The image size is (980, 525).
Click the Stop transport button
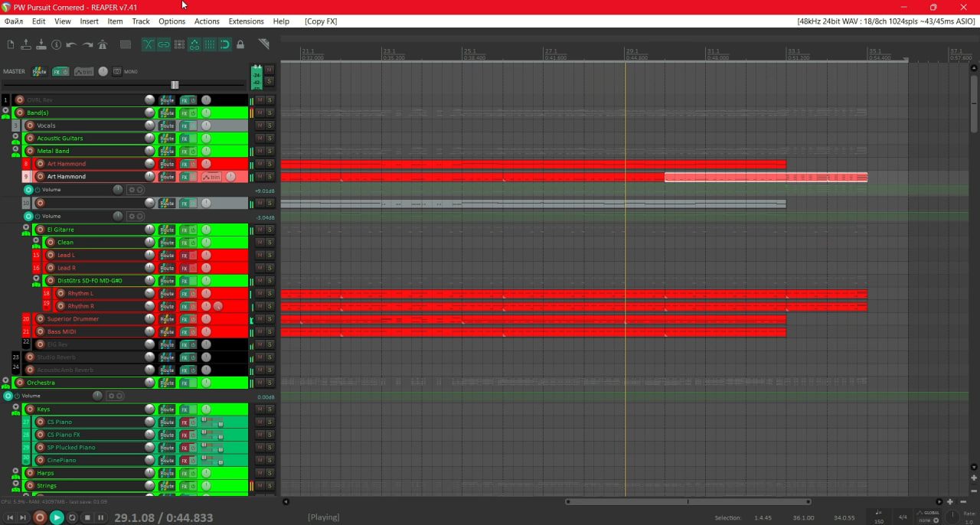[x=87, y=517]
